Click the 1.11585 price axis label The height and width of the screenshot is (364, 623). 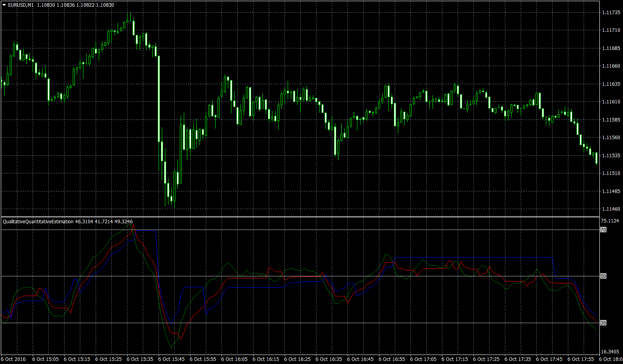(x=611, y=120)
